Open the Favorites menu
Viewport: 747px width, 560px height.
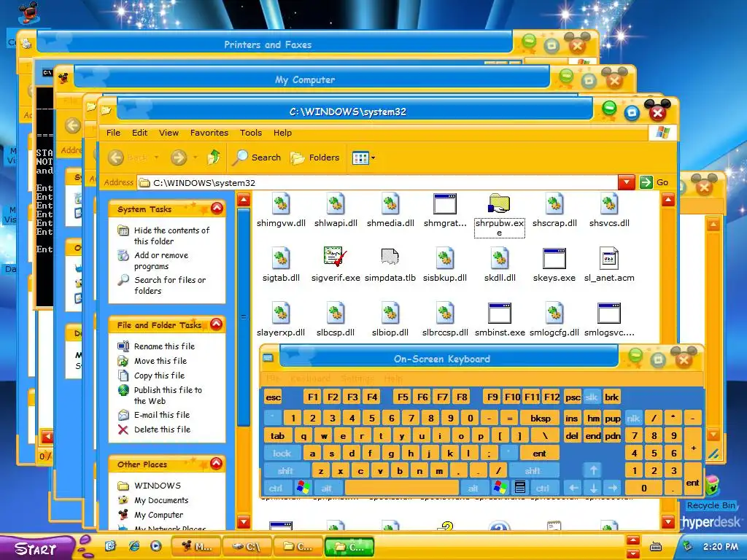click(209, 133)
